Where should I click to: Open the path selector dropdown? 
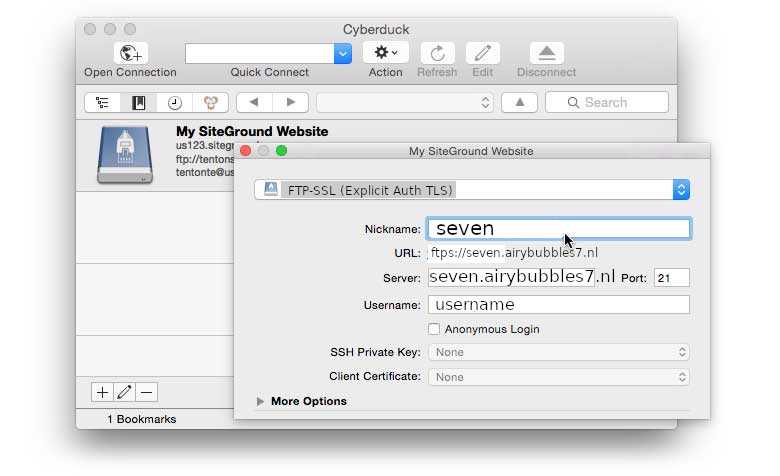[x=405, y=102]
